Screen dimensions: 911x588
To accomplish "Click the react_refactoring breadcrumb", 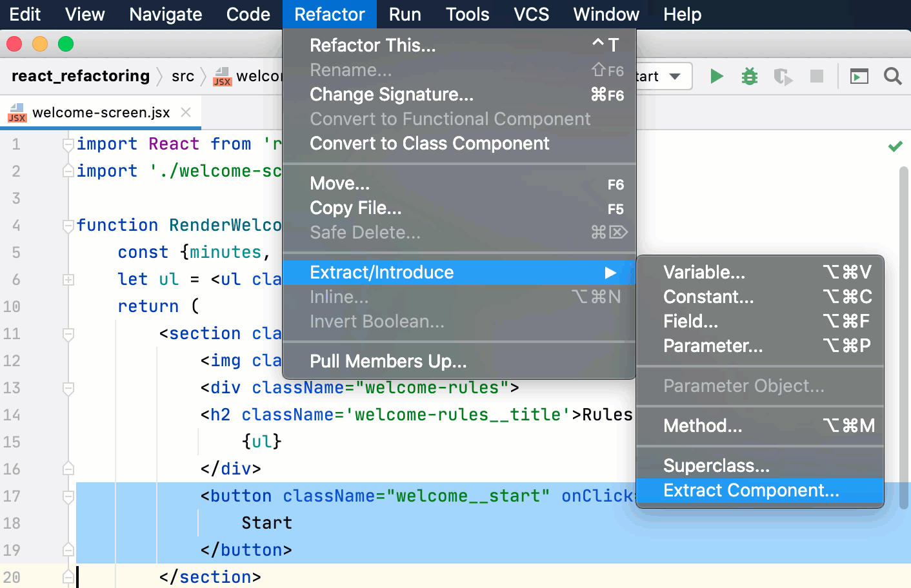I will click(80, 75).
